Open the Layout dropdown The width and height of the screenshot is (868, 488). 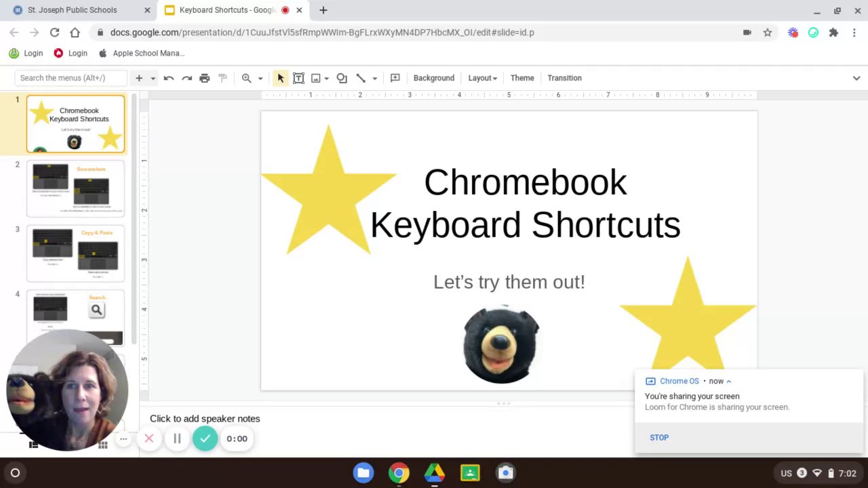482,78
